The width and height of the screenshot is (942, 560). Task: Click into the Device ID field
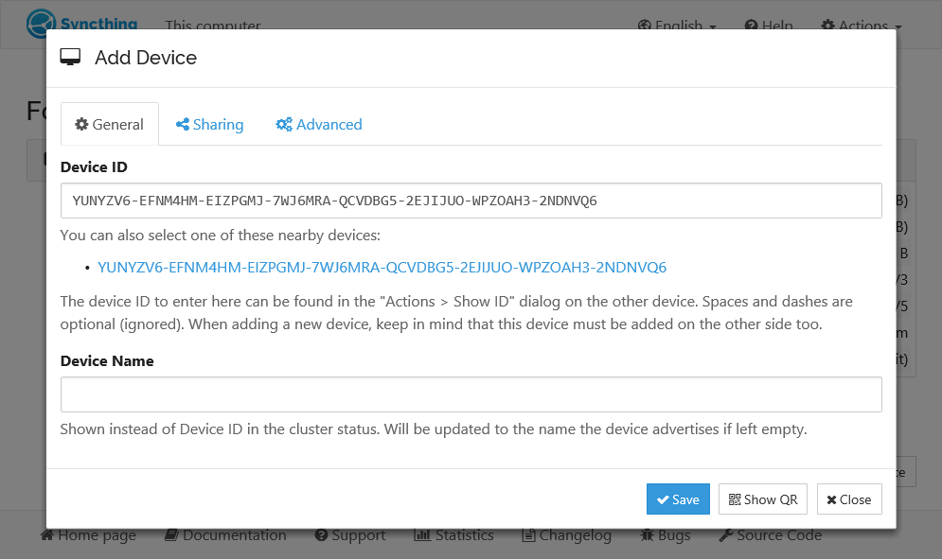(x=471, y=201)
